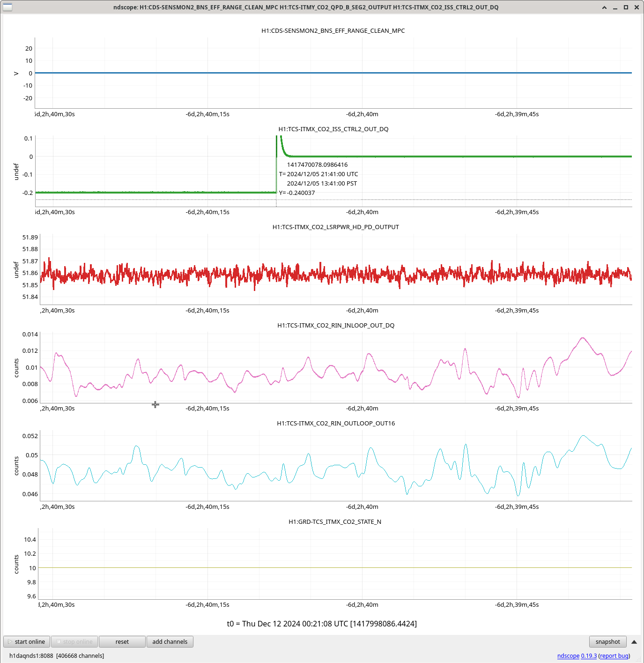Select the H1:CDS-SENSMON2_BNS_EFF_RANGE_CLEAN_MPC plot title
The image size is (644, 663).
(333, 30)
